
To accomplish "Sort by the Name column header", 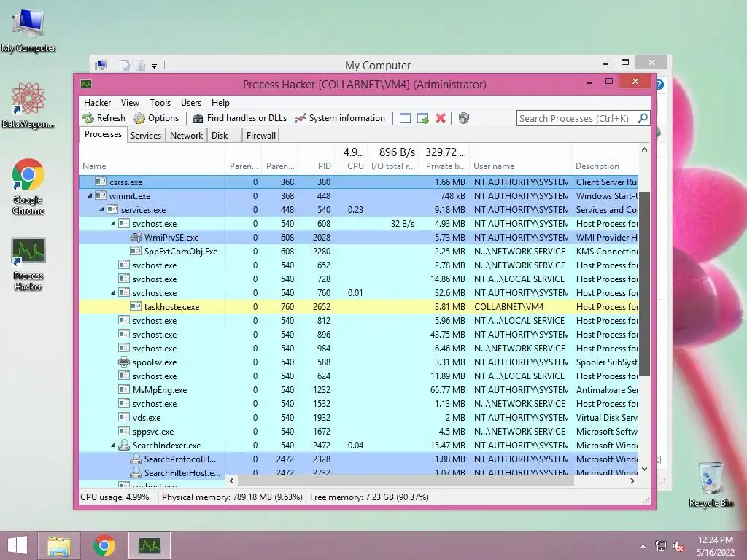I will pos(152,166).
